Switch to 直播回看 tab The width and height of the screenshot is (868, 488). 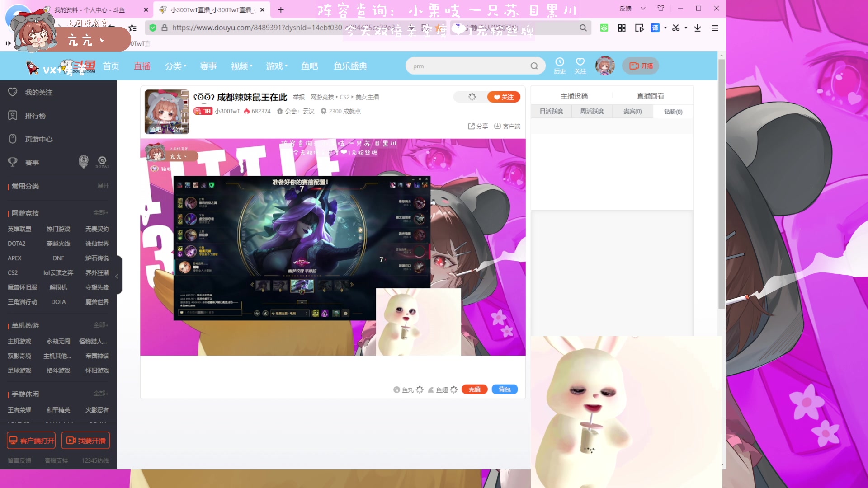point(651,96)
